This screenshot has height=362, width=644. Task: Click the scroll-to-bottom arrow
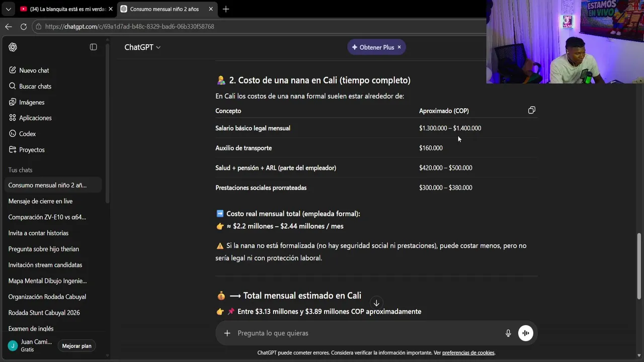[376, 303]
